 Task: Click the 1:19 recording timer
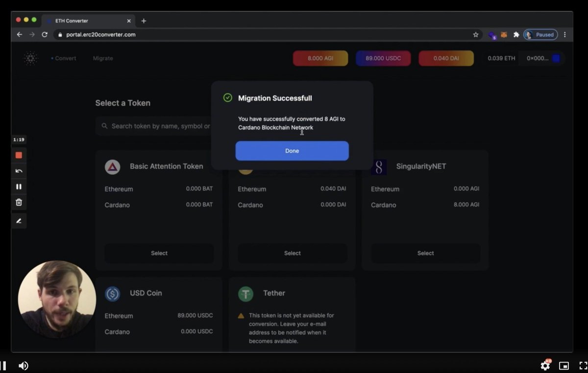pos(19,140)
